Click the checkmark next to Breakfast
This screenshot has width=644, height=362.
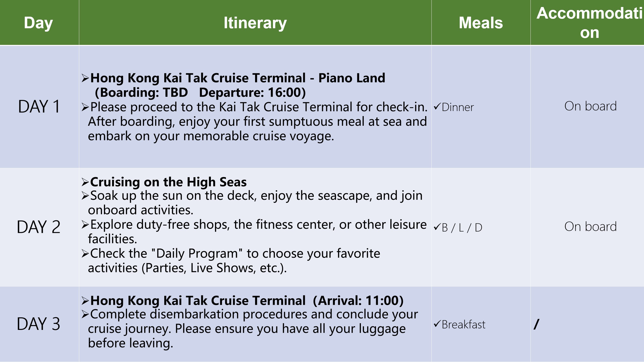coord(437,324)
